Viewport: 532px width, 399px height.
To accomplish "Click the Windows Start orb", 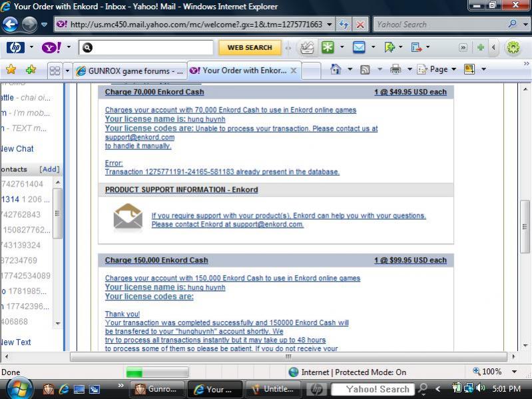I will (x=19, y=388).
